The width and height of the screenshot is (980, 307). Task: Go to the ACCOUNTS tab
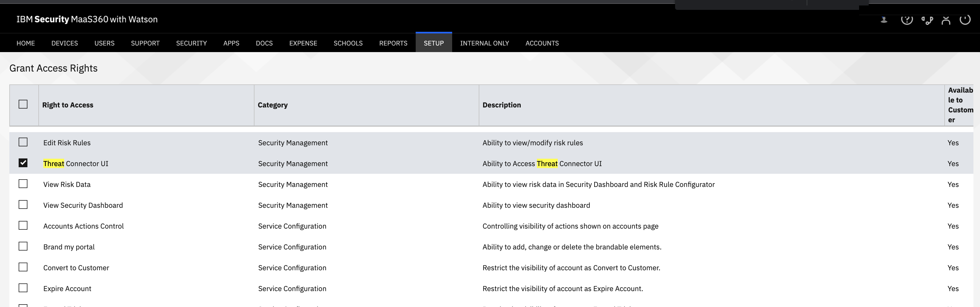(x=542, y=43)
